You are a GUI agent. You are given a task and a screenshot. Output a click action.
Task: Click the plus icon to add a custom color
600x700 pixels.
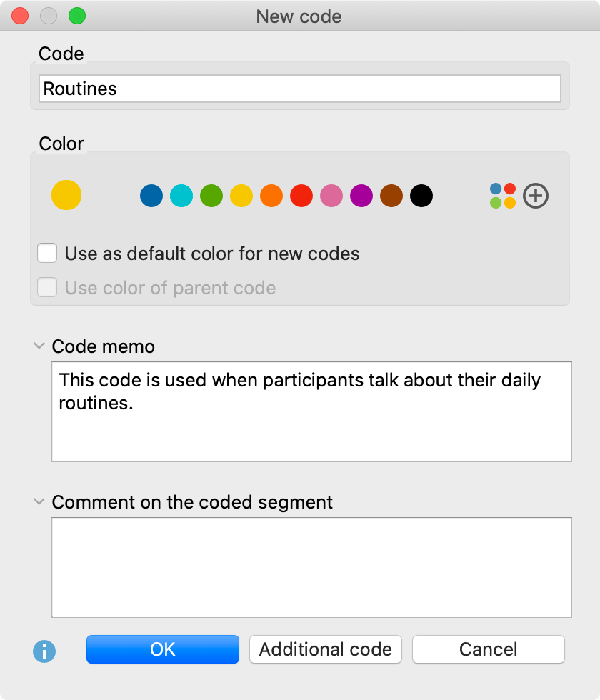[536, 196]
